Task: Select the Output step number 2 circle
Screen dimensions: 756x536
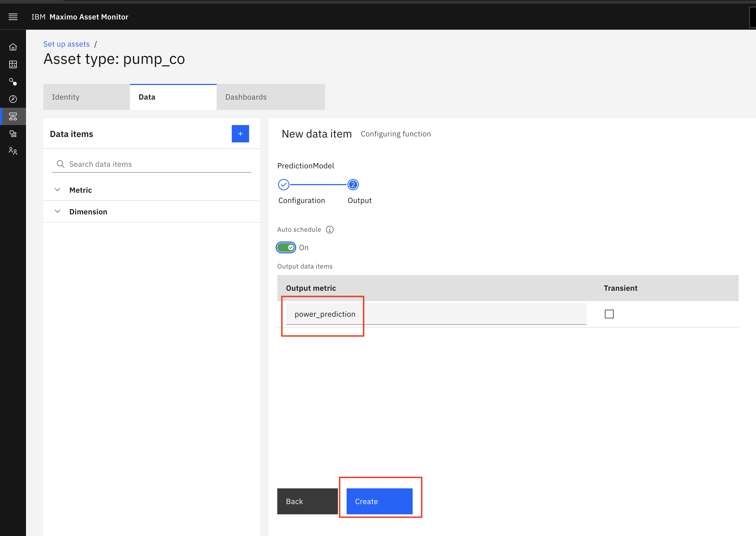Action: (353, 185)
